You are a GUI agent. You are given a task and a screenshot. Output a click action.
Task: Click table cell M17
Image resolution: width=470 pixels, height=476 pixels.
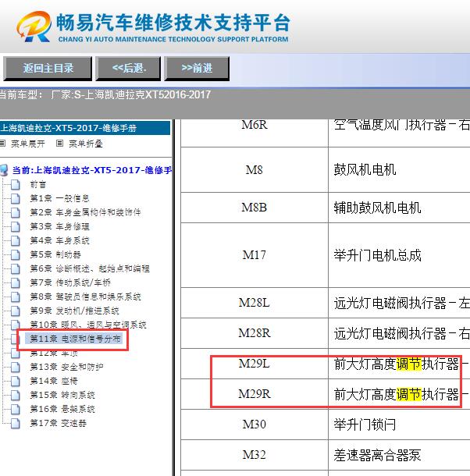pyautogui.click(x=255, y=255)
